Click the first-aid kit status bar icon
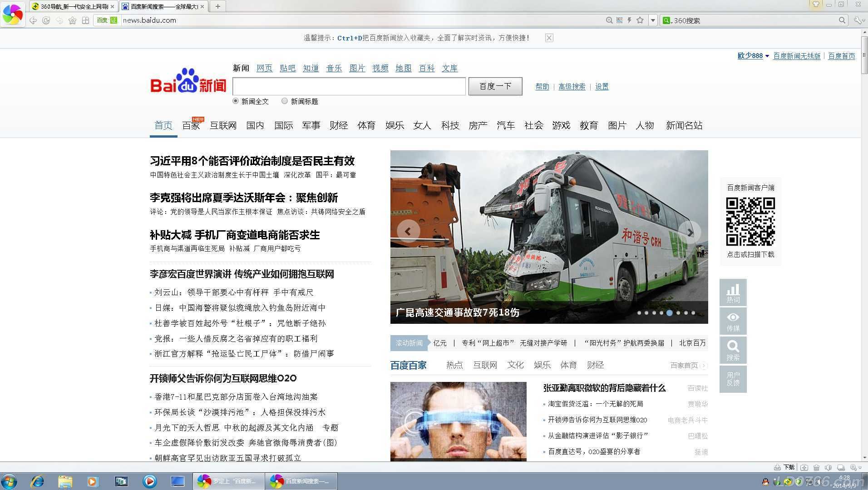Viewport: 868px width, 490px height. click(x=804, y=467)
